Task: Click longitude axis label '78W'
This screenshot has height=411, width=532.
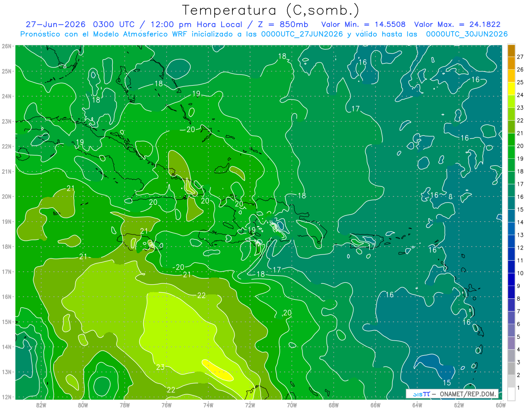Action: [x=125, y=405]
